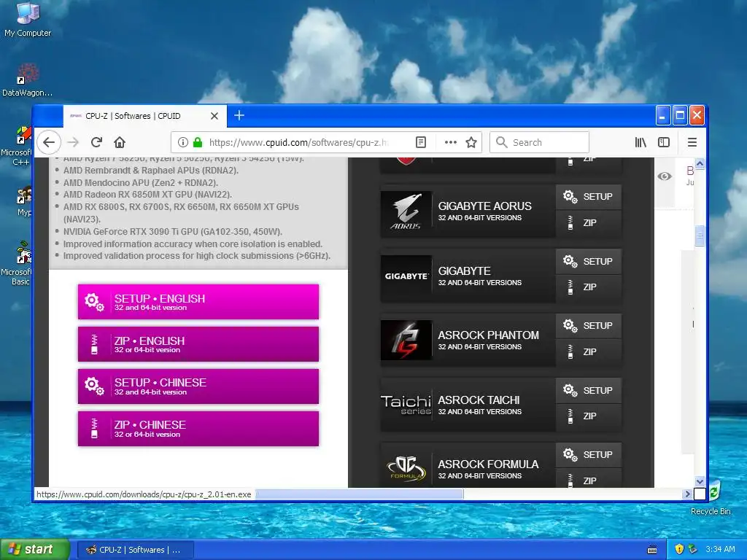Download SETUP • ENGLISH installer
Screen dimensions: 747x560
198,302
